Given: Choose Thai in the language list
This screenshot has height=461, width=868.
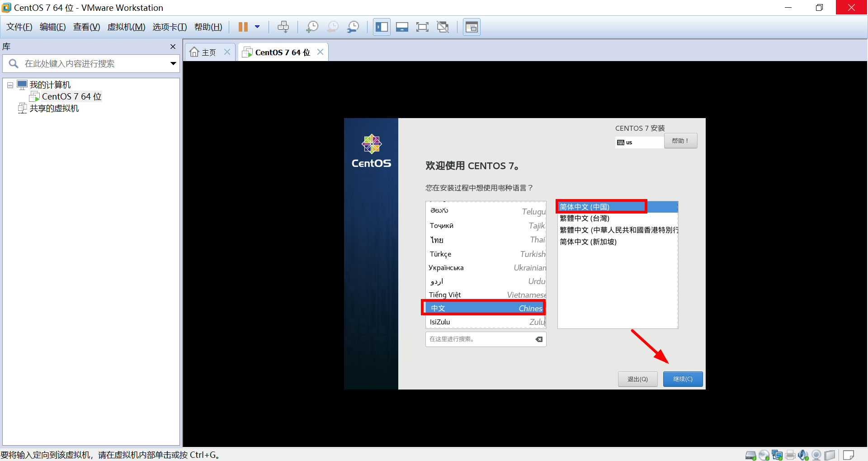Looking at the screenshot, I should click(486, 239).
